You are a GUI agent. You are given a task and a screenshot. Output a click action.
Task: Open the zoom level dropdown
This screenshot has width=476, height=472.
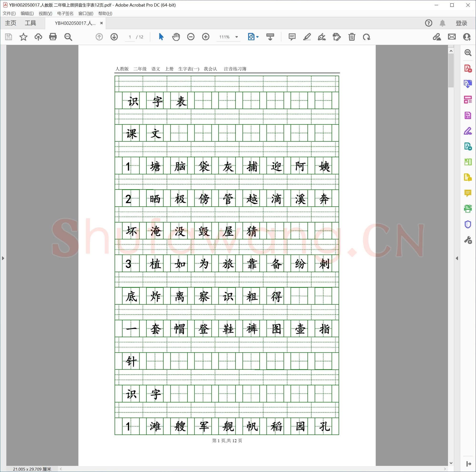(237, 37)
